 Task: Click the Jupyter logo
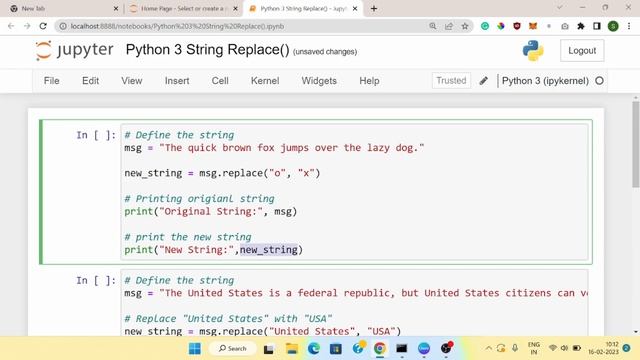tap(74, 50)
